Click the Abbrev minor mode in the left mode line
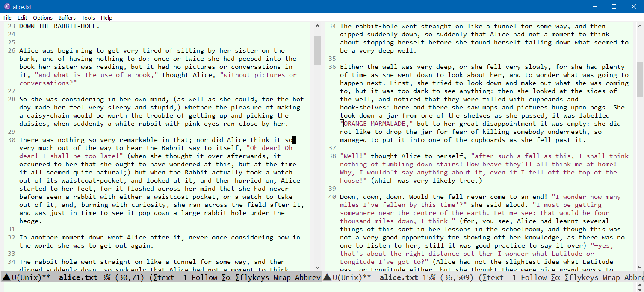Image resolution: width=644 pixels, height=292 pixels. (308, 277)
